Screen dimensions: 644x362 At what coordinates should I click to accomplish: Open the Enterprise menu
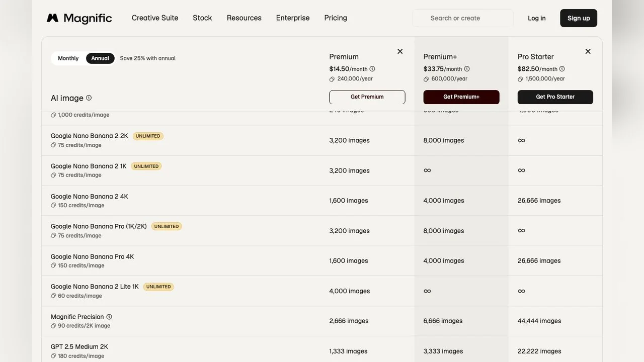tap(293, 18)
